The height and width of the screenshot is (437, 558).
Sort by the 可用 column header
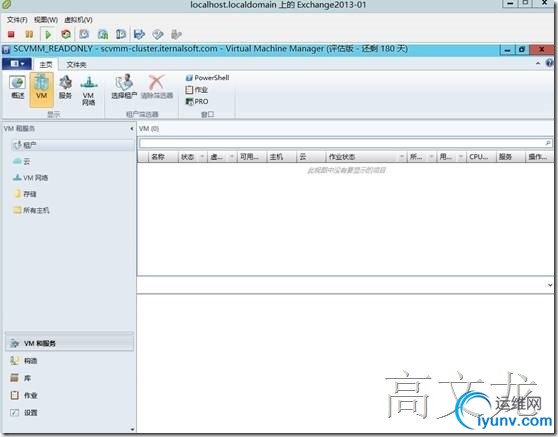[x=252, y=157]
